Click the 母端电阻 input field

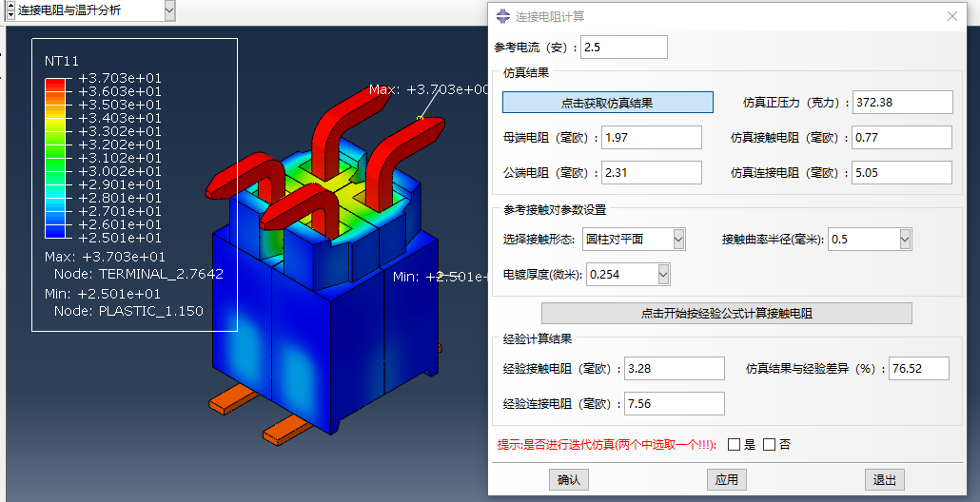click(x=652, y=138)
